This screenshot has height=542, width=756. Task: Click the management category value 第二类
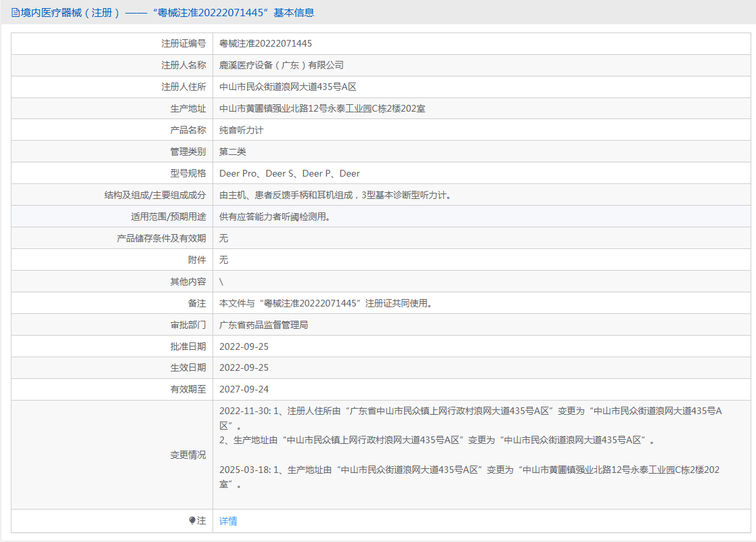tap(233, 152)
